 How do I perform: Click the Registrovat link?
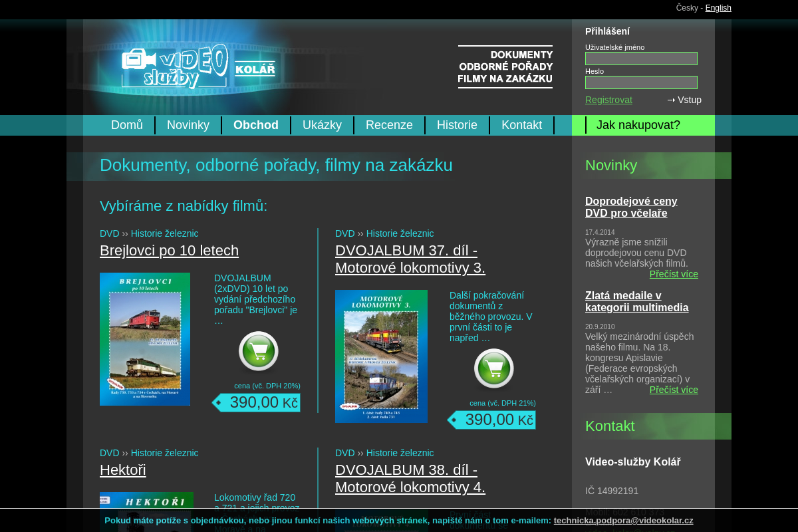[608, 100]
